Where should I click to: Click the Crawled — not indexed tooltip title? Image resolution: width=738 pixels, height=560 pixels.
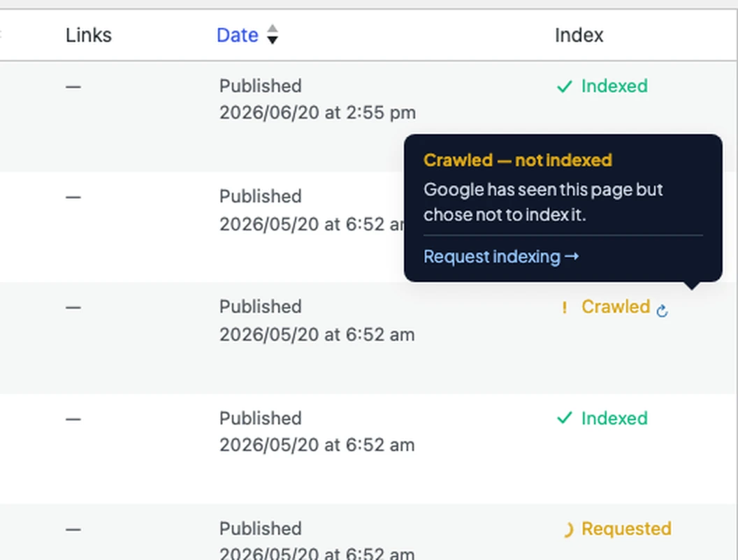click(518, 161)
